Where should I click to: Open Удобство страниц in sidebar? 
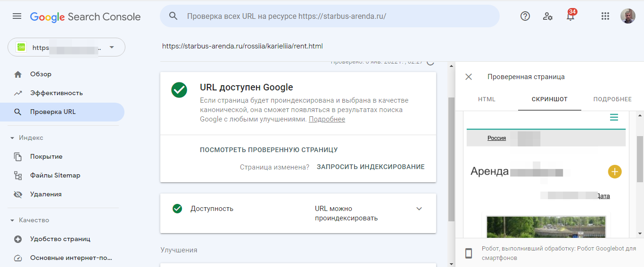(62, 239)
